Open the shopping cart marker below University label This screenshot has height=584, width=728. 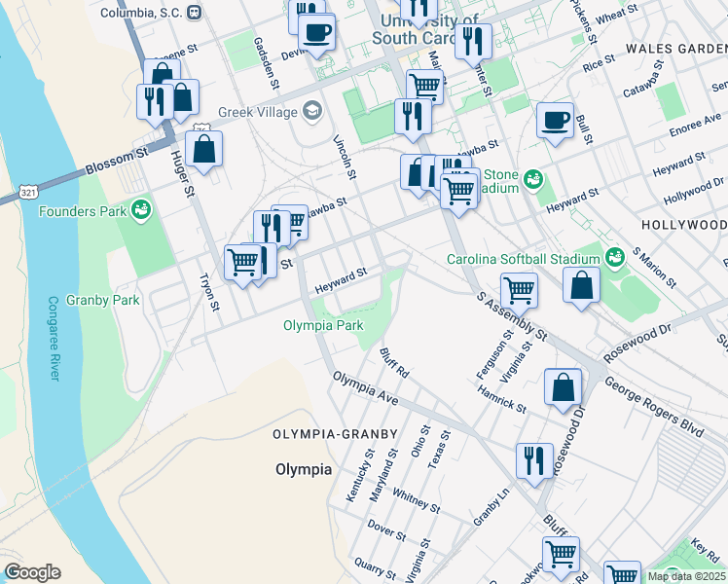pyautogui.click(x=424, y=87)
